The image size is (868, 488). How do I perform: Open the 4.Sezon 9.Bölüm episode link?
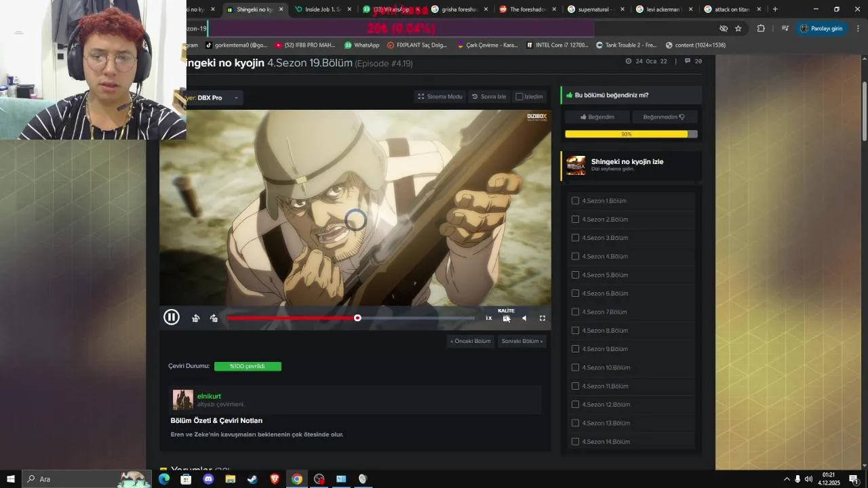605,349
